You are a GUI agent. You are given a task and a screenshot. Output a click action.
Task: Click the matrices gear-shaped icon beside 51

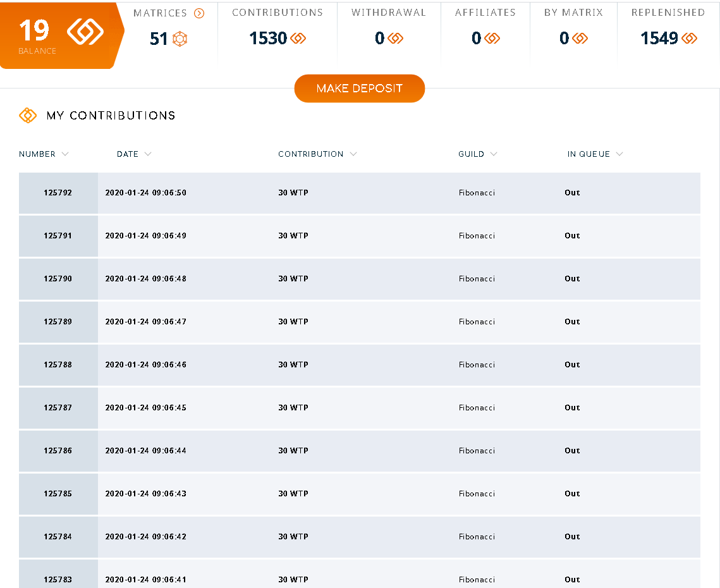pos(180,39)
